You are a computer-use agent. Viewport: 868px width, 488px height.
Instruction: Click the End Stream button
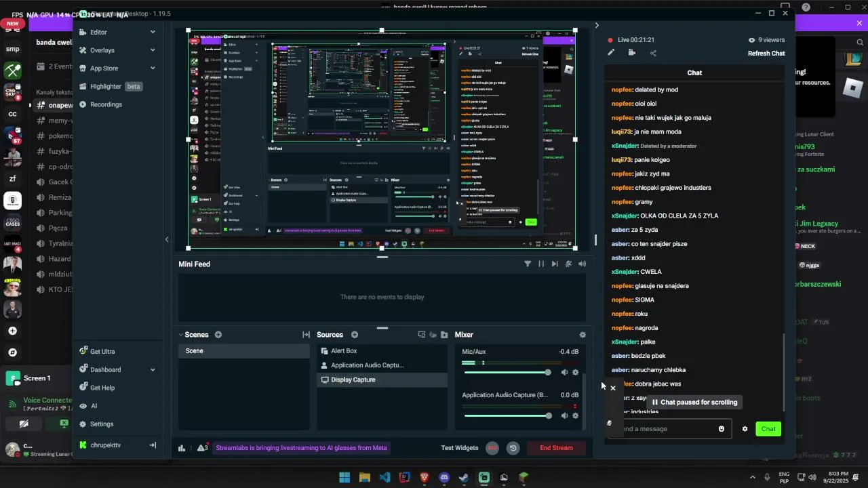click(x=556, y=448)
